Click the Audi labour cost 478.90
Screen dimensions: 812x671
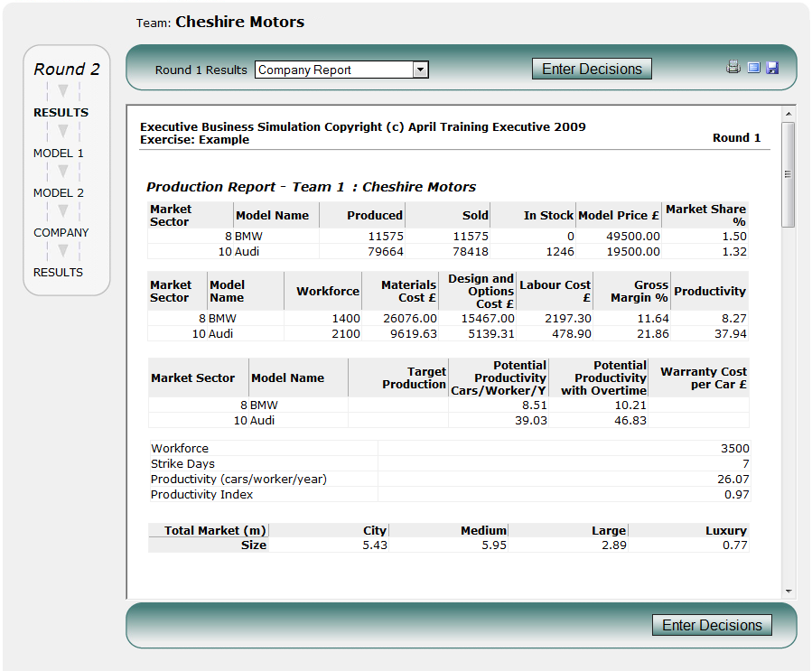point(572,334)
